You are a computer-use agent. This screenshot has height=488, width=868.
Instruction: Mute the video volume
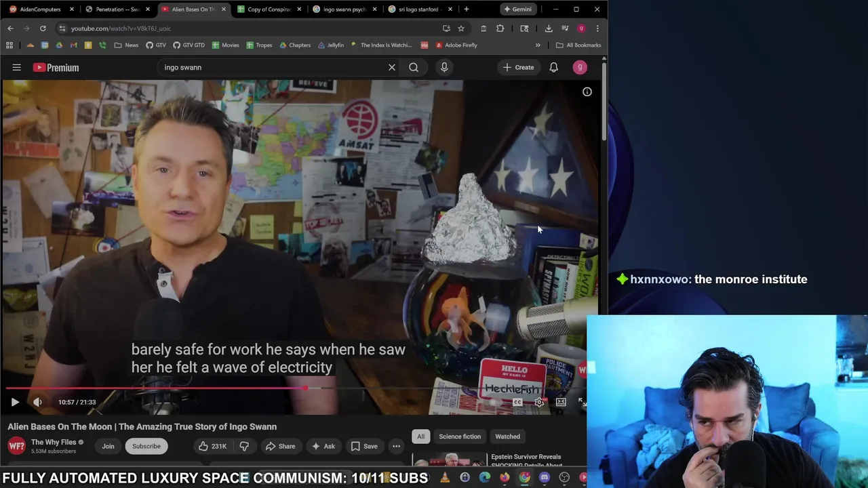click(x=37, y=402)
